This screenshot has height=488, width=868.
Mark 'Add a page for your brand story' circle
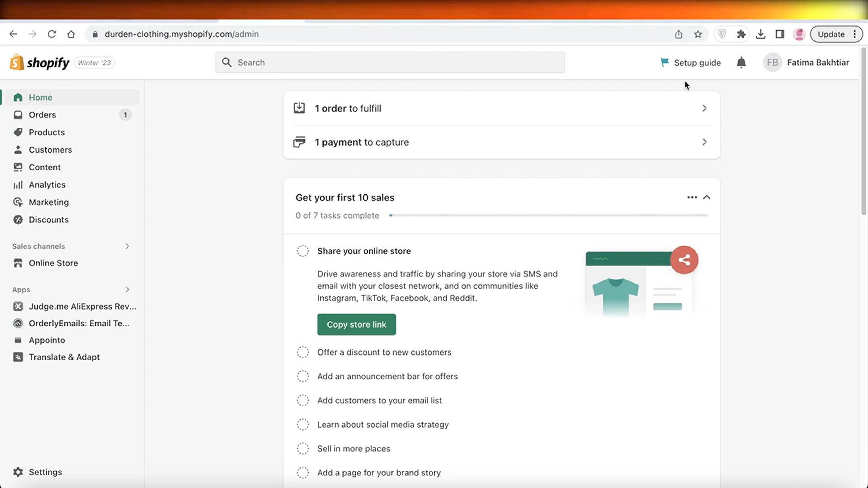click(303, 473)
